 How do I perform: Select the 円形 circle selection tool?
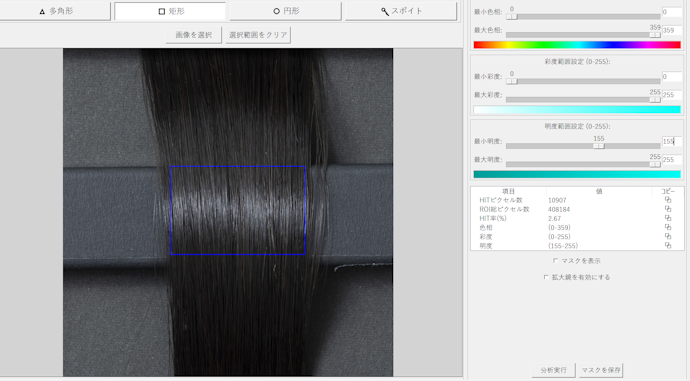point(285,11)
